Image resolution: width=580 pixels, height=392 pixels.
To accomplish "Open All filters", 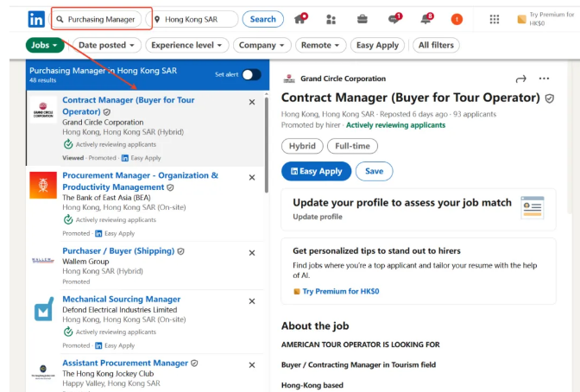I will pyautogui.click(x=435, y=45).
